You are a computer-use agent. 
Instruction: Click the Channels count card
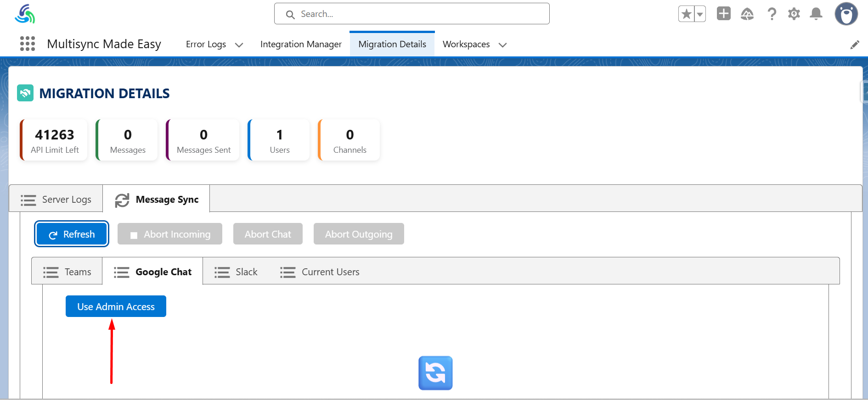pos(349,140)
